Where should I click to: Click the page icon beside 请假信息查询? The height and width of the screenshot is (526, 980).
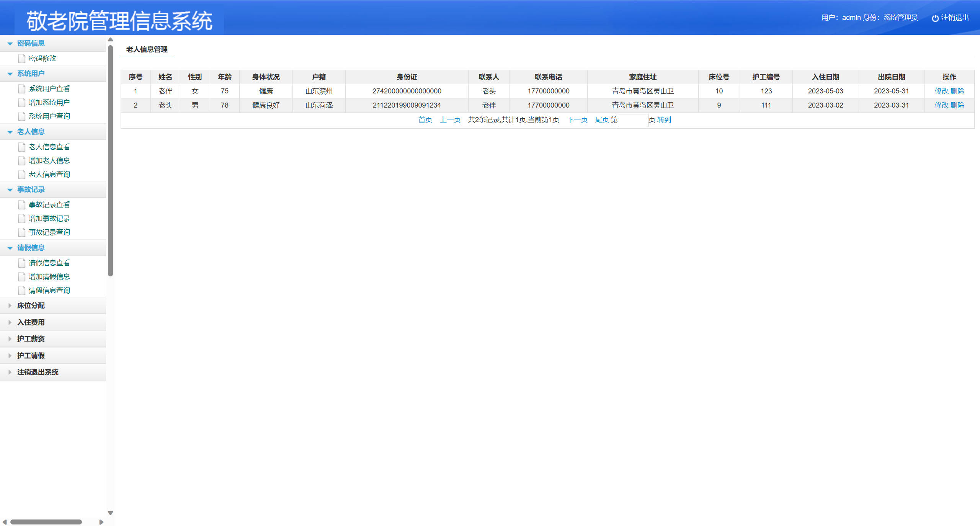pos(22,291)
